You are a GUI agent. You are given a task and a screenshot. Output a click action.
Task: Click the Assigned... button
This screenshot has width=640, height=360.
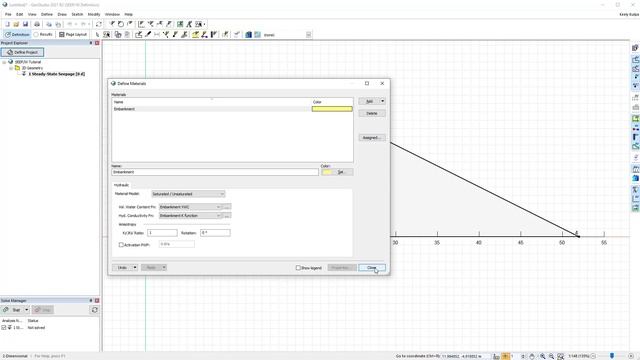(x=372, y=138)
